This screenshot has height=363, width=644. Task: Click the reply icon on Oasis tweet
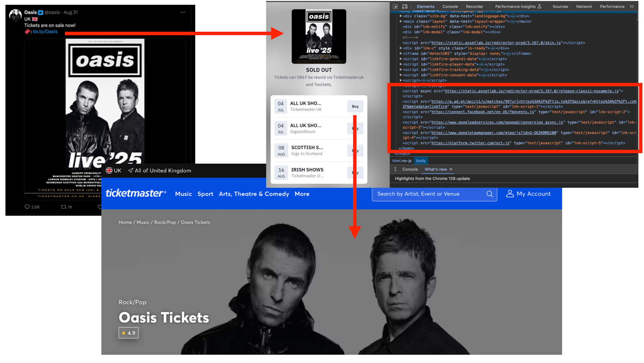click(x=27, y=207)
